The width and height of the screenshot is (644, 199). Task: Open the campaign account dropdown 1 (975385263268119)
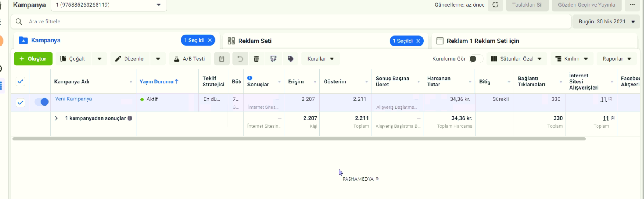tap(109, 5)
